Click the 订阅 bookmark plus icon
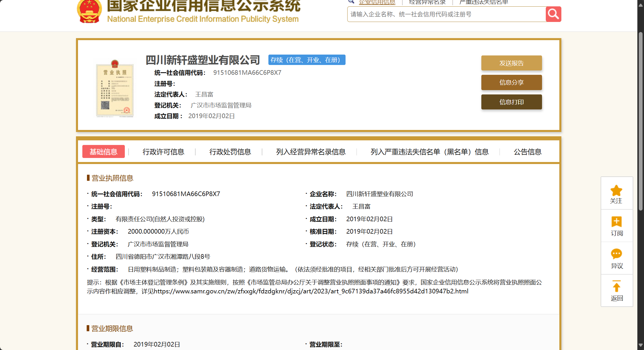This screenshot has height=350, width=644. [616, 222]
